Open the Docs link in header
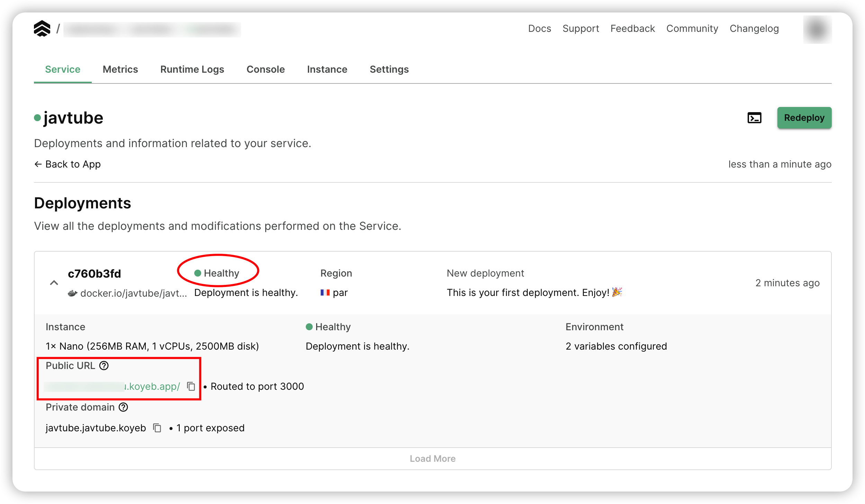 (x=539, y=29)
